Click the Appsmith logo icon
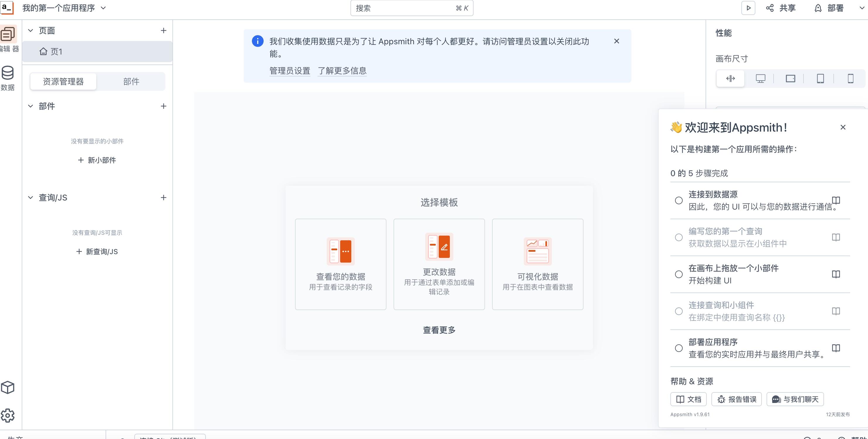The image size is (868, 439). click(7, 8)
